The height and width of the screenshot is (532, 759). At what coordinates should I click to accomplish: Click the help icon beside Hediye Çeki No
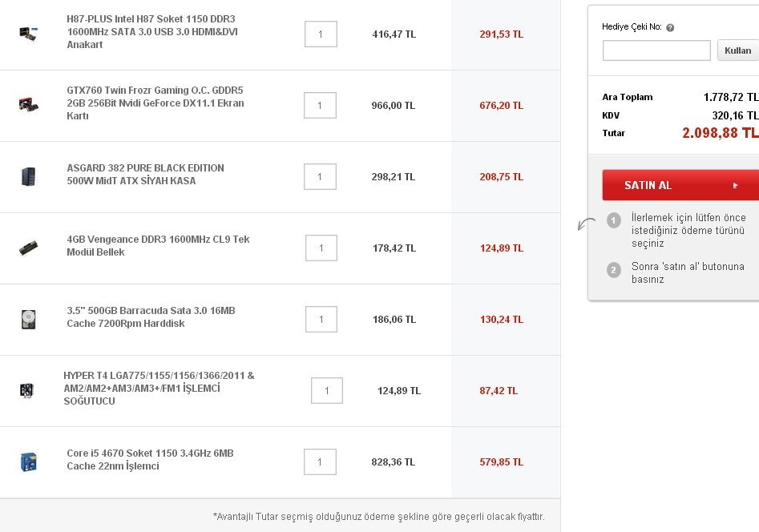coord(670,27)
